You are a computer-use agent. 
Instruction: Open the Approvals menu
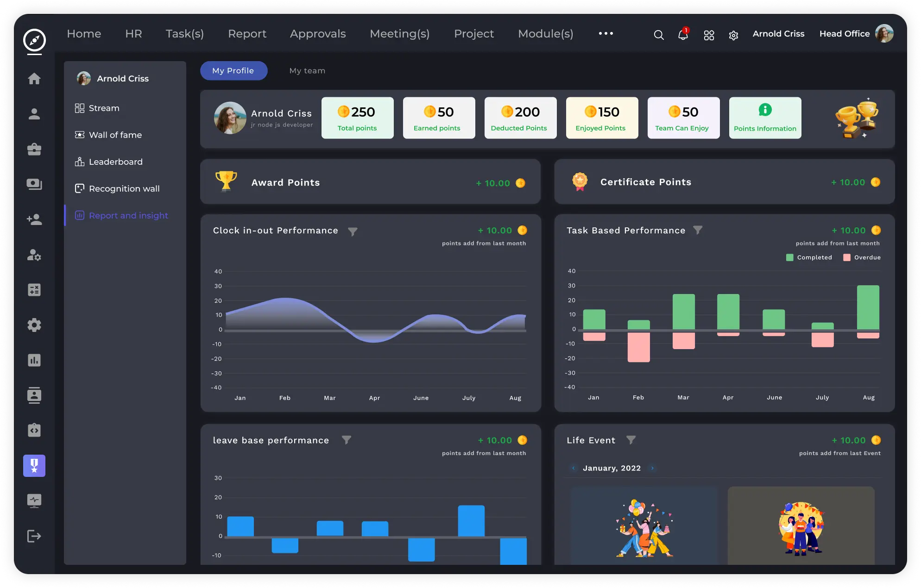coord(318,34)
